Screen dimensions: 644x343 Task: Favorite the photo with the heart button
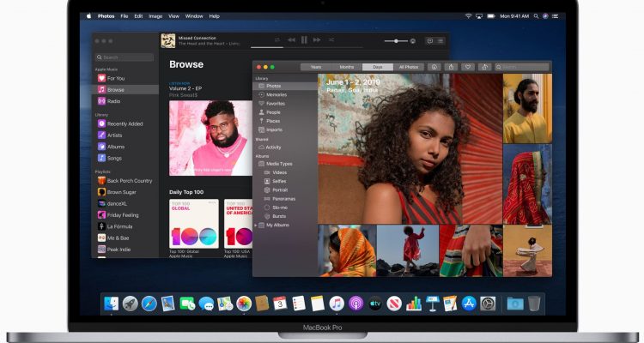[468, 67]
